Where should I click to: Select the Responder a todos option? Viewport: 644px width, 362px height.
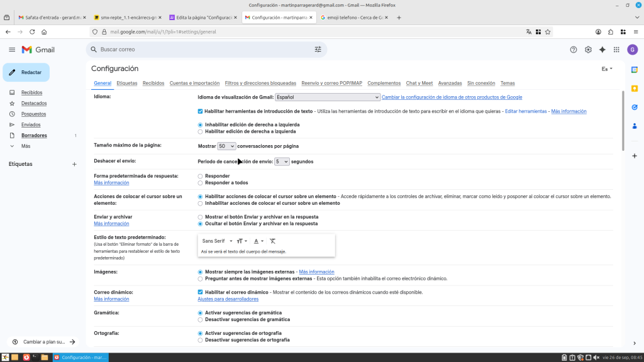coord(201,183)
